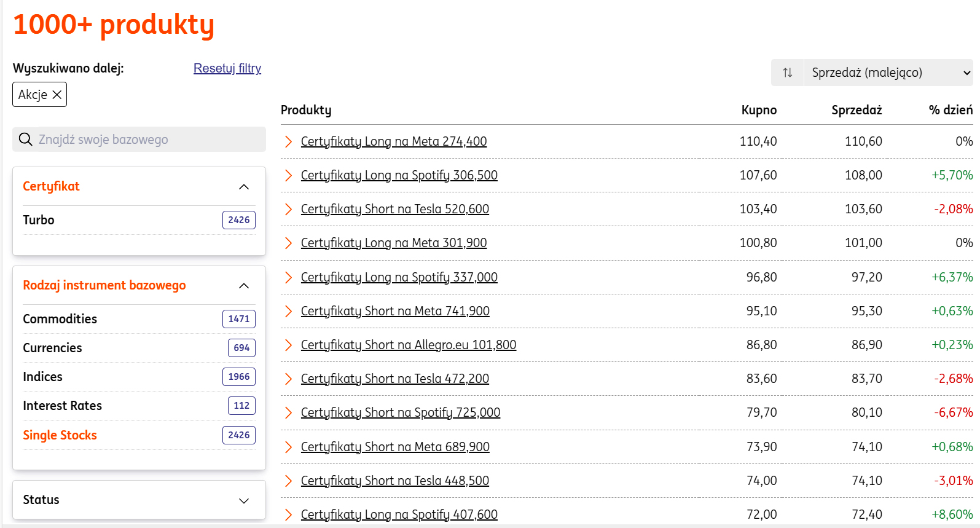This screenshot has width=980, height=528.
Task: Focus the Znajdź swoje bazowego search field
Action: coord(139,140)
